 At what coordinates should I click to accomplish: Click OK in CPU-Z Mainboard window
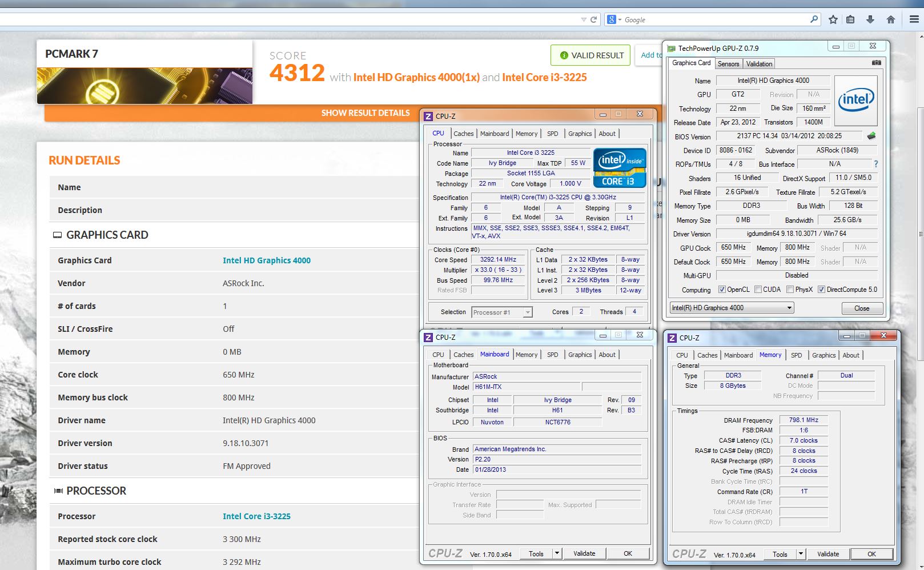tap(628, 553)
